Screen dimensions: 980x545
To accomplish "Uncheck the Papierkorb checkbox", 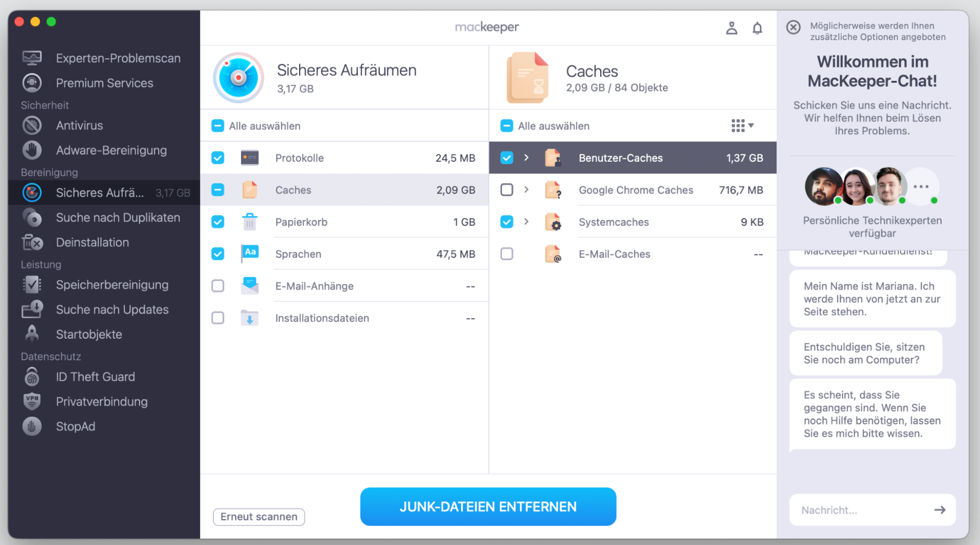I will 218,222.
